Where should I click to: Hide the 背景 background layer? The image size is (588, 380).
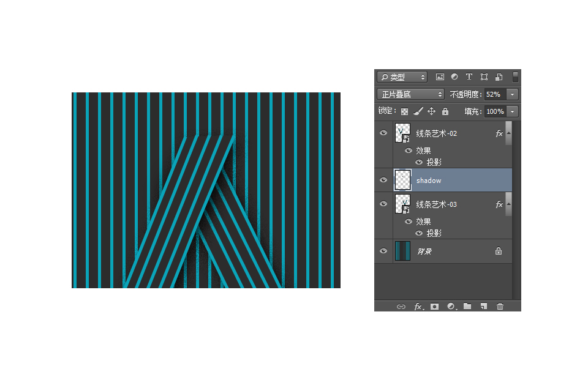click(x=383, y=251)
